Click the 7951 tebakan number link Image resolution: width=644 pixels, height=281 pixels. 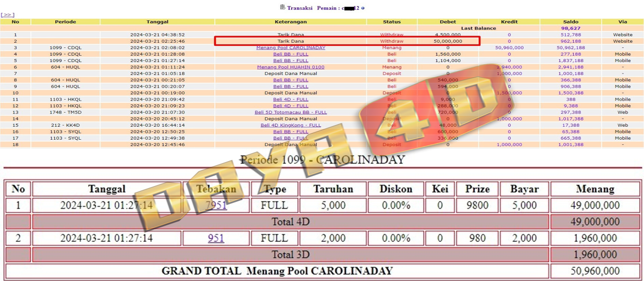point(216,205)
